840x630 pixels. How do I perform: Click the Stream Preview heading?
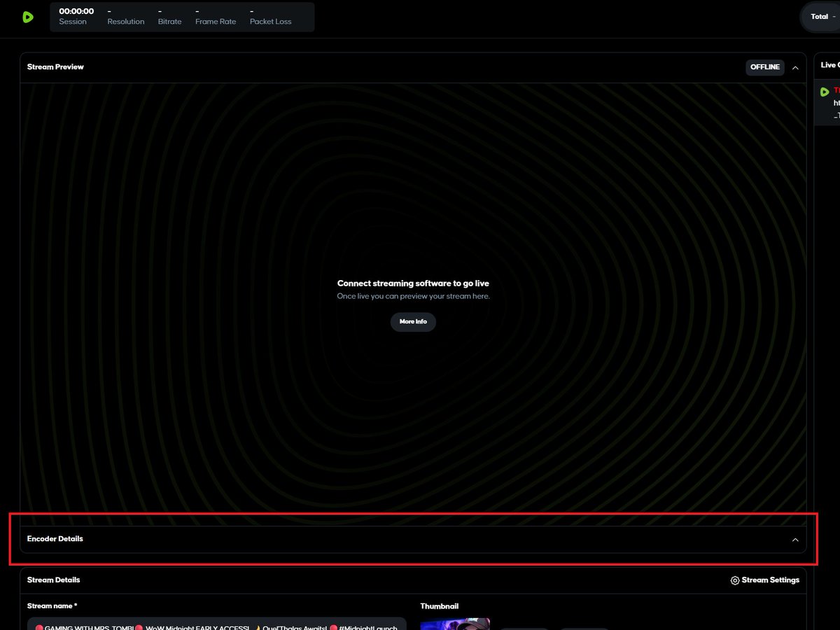tap(55, 67)
